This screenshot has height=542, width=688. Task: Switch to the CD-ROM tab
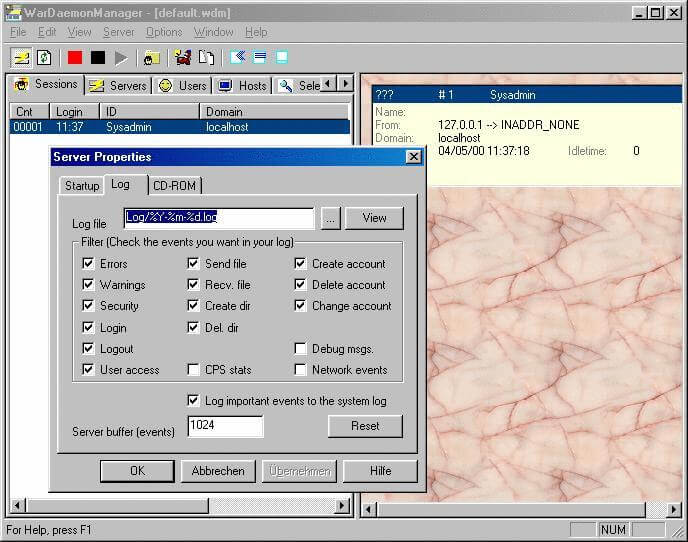pos(176,185)
